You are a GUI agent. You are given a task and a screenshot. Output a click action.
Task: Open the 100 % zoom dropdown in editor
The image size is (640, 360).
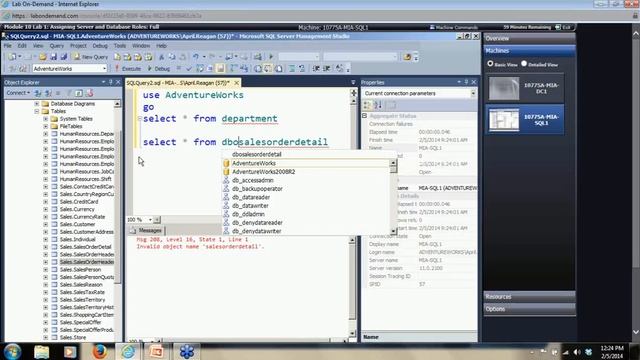tap(150, 220)
